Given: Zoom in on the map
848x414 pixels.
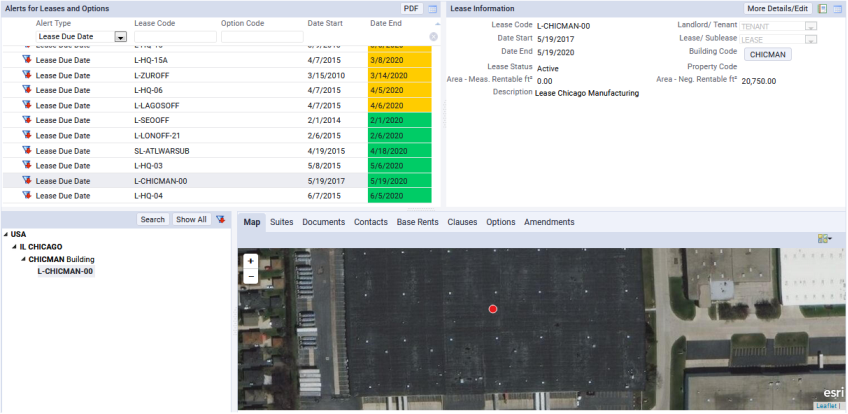Looking at the screenshot, I should (250, 261).
